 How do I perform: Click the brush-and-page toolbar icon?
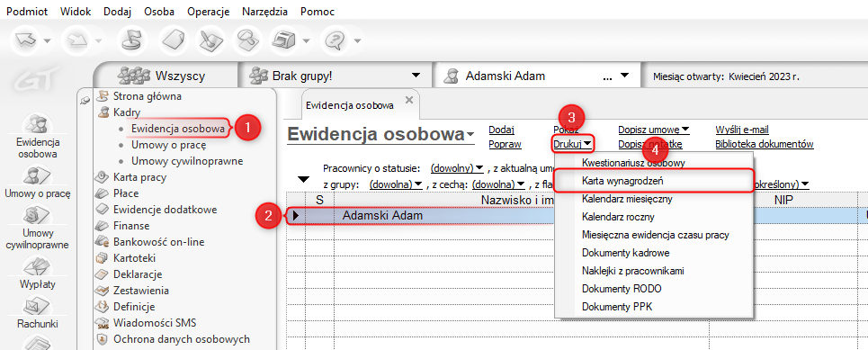coord(210,40)
